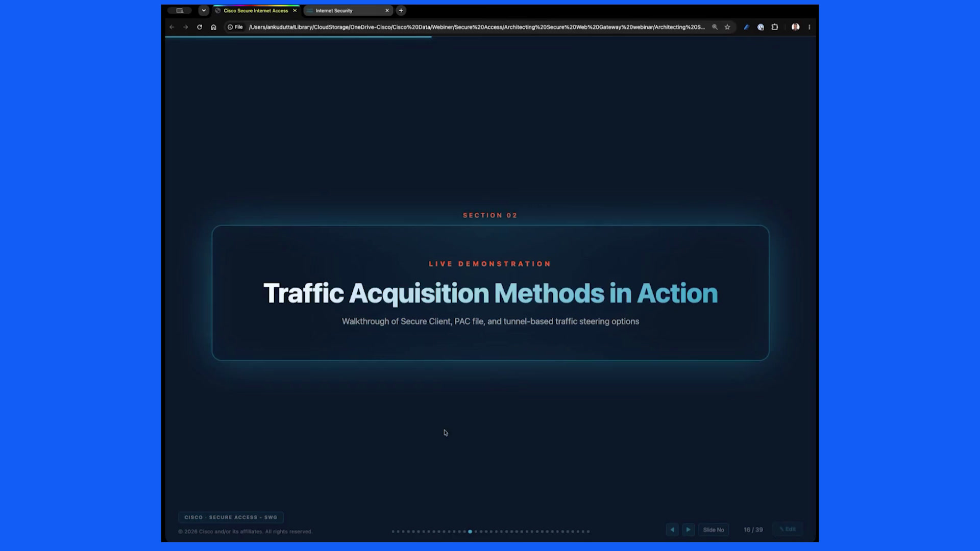980x551 pixels.
Task: Open the Extensions puzzle-piece menu
Action: [x=775, y=27]
